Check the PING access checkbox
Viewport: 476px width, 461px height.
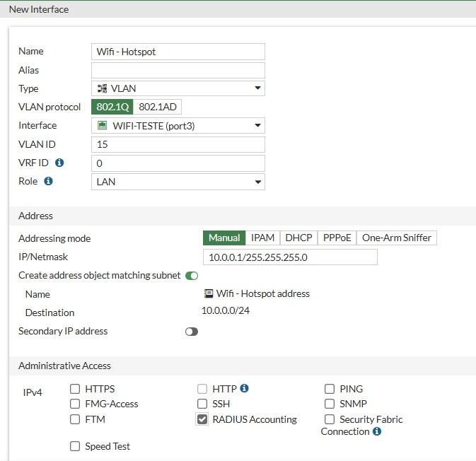point(330,389)
